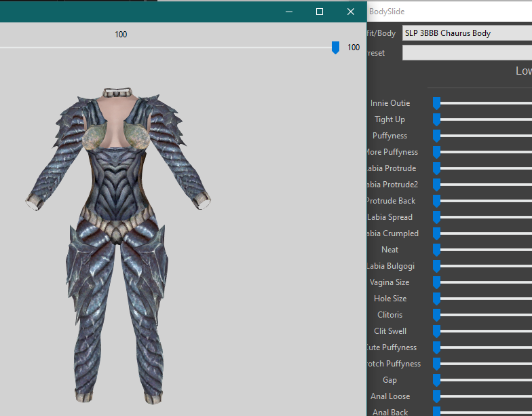Click the Hole Size slider handle

point(437,299)
